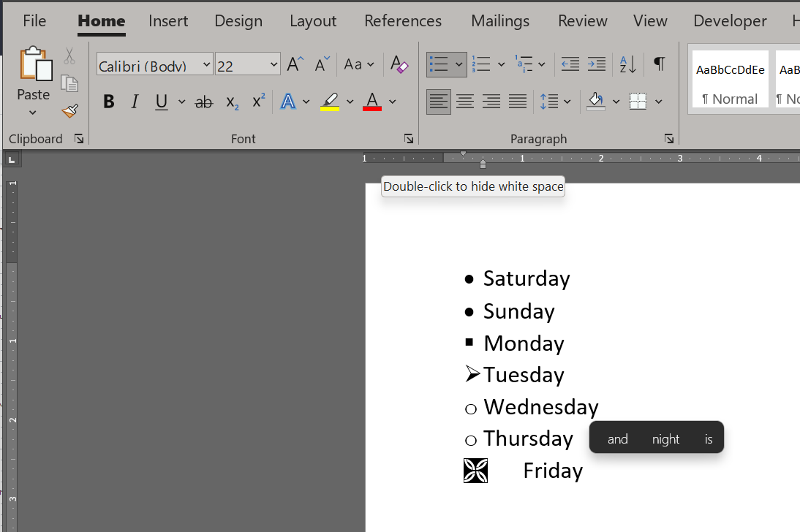Viewport: 800px width, 532px height.
Task: Open the Developer tab
Action: 730,21
